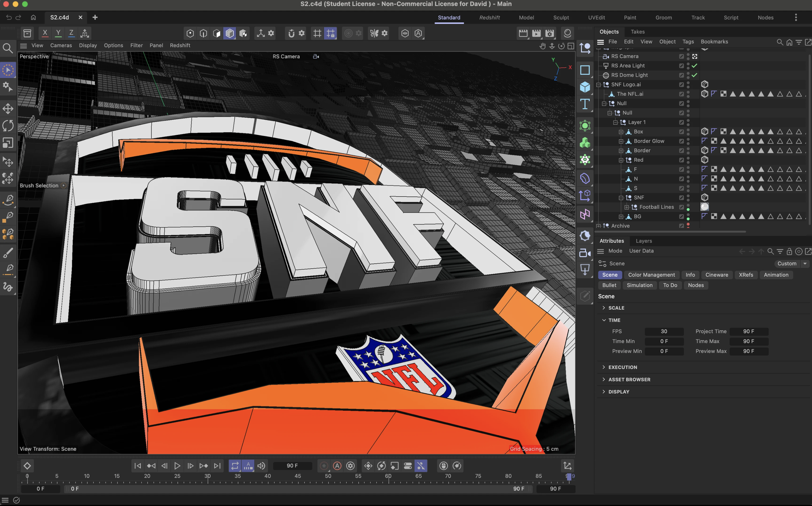The image size is (812, 506).
Task: Toggle timeline sound playback
Action: coord(261,465)
